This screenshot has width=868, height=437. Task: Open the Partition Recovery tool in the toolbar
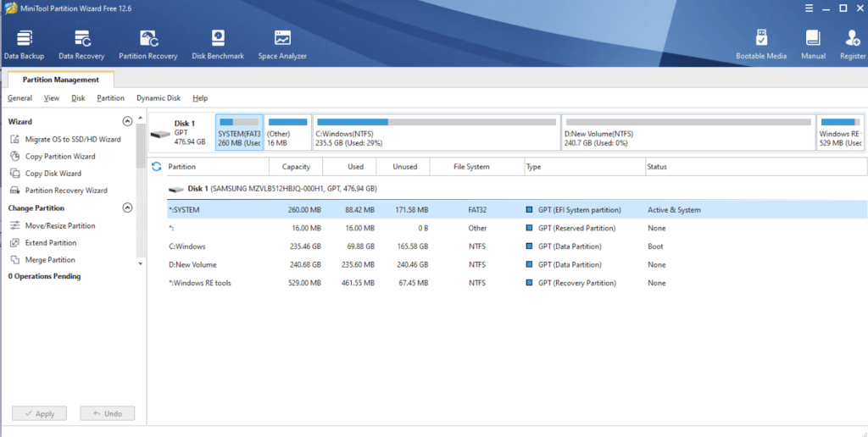[x=147, y=45]
